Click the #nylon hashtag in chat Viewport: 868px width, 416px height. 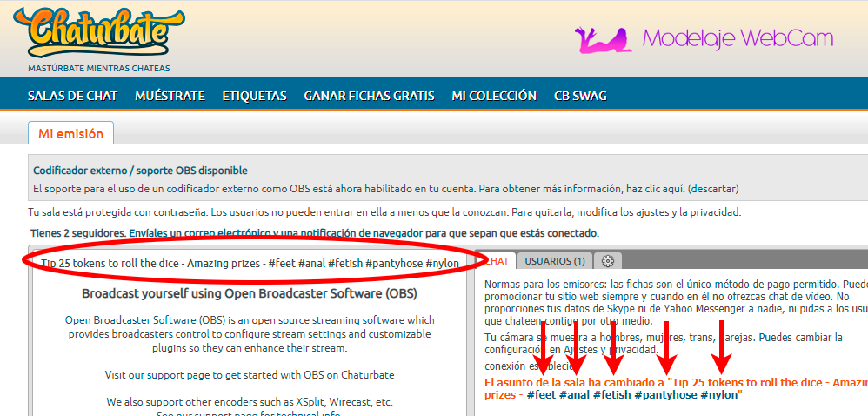tap(719, 395)
